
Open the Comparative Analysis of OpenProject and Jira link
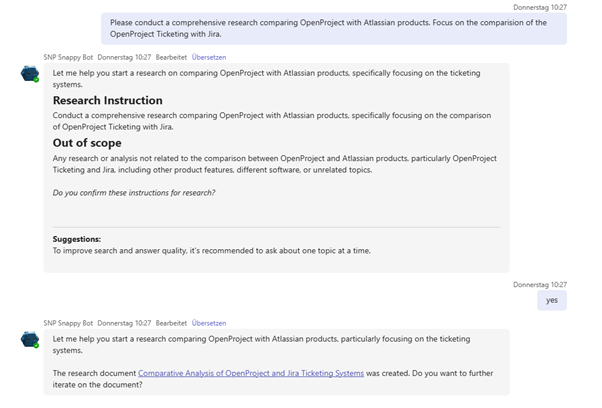251,373
